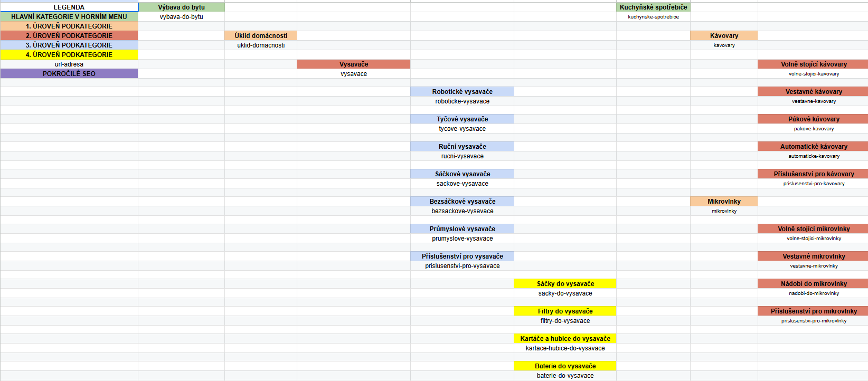Select the Robotické vysavače cell
The height and width of the screenshot is (381, 868).
pyautogui.click(x=462, y=92)
